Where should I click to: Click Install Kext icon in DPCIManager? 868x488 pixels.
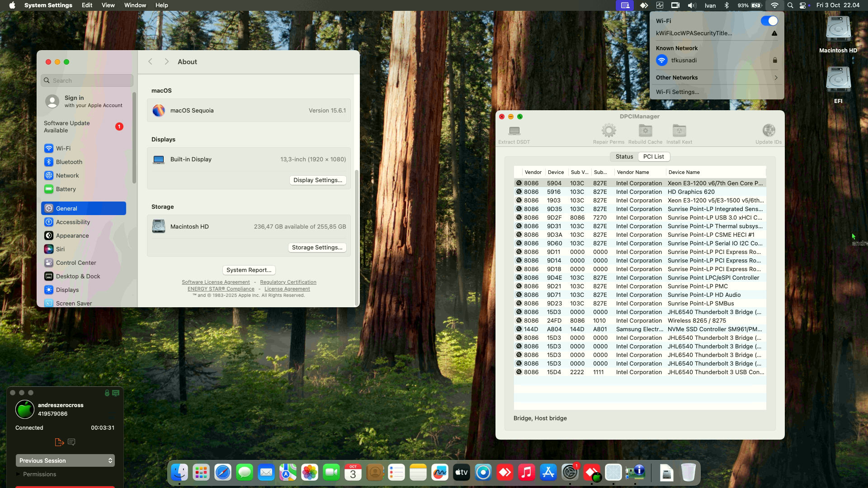tap(679, 131)
